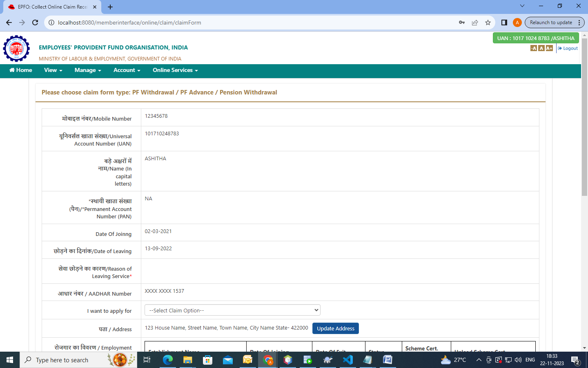Open the ENG language indicator

530,360
